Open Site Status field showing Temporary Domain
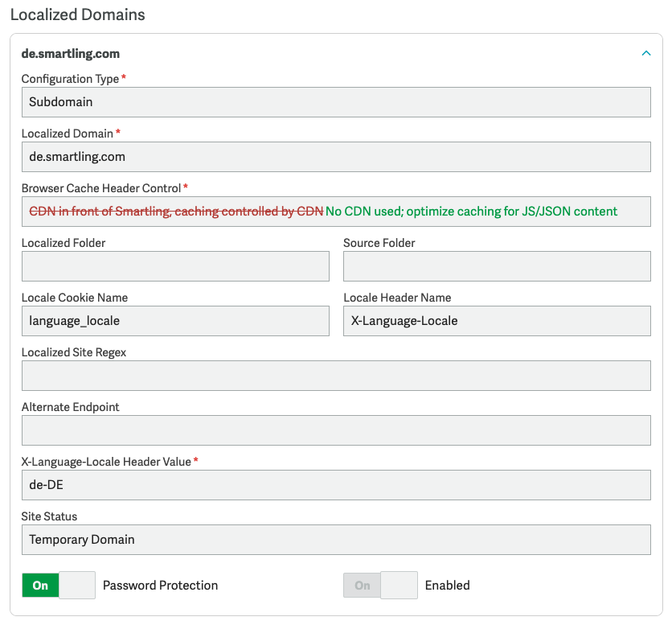Screen dimensions: 672x625 [x=335, y=540]
